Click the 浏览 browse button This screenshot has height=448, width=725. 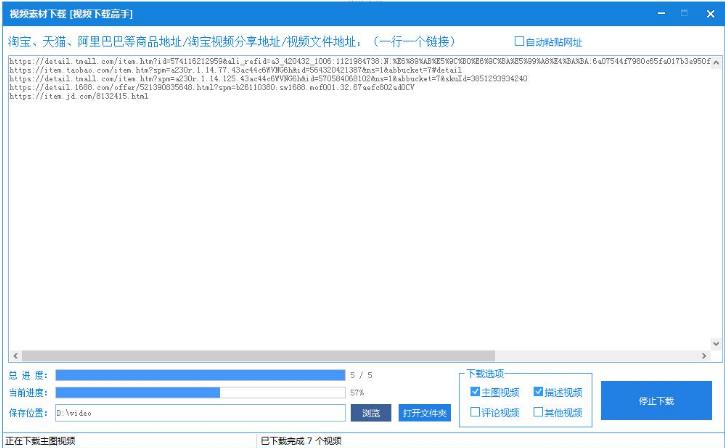point(370,412)
